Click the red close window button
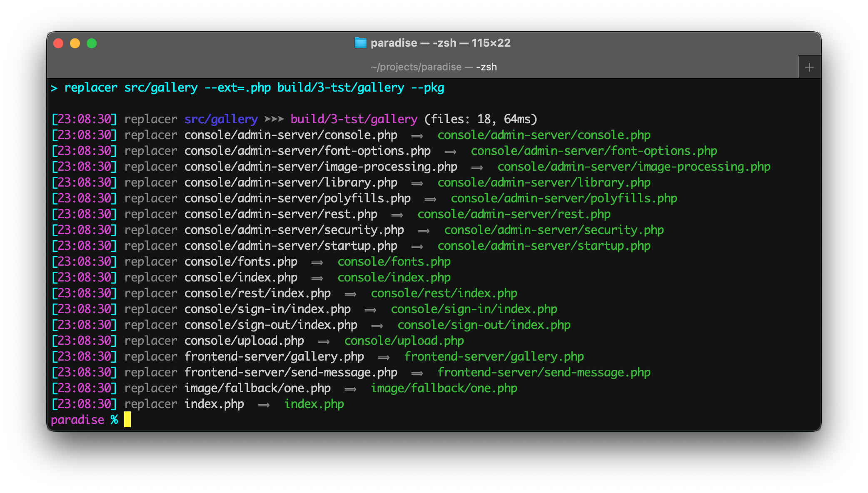The image size is (868, 493). [x=58, y=43]
